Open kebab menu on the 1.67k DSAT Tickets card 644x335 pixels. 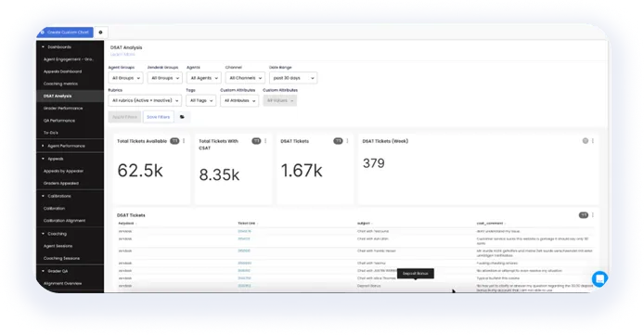(x=347, y=141)
